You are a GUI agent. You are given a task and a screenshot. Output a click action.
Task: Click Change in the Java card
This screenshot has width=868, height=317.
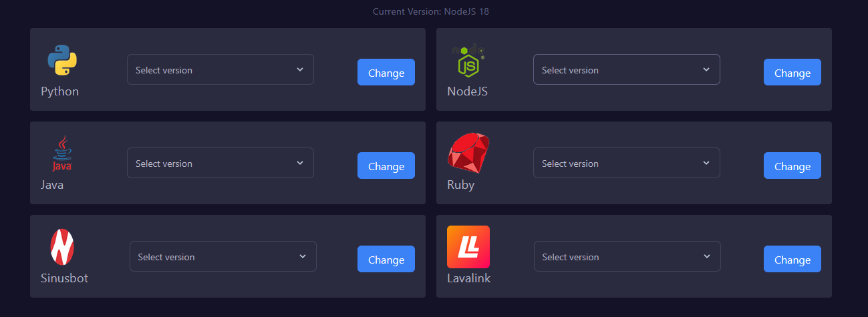coord(386,166)
